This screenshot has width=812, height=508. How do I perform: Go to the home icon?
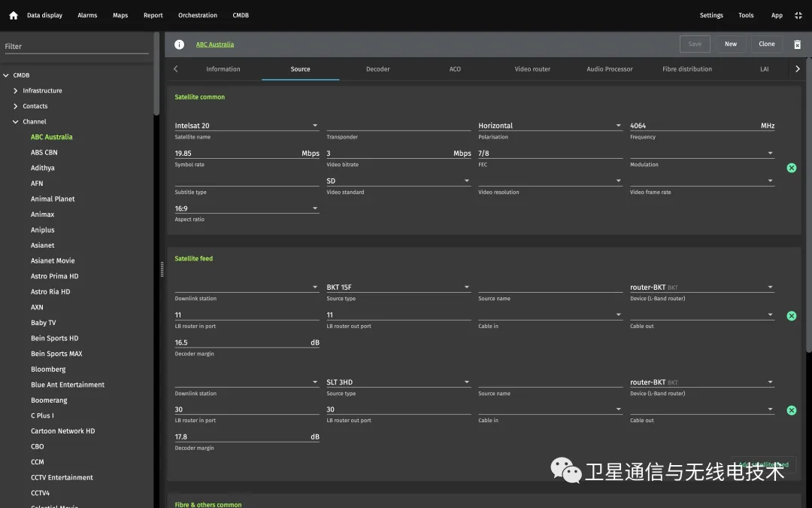coord(14,16)
